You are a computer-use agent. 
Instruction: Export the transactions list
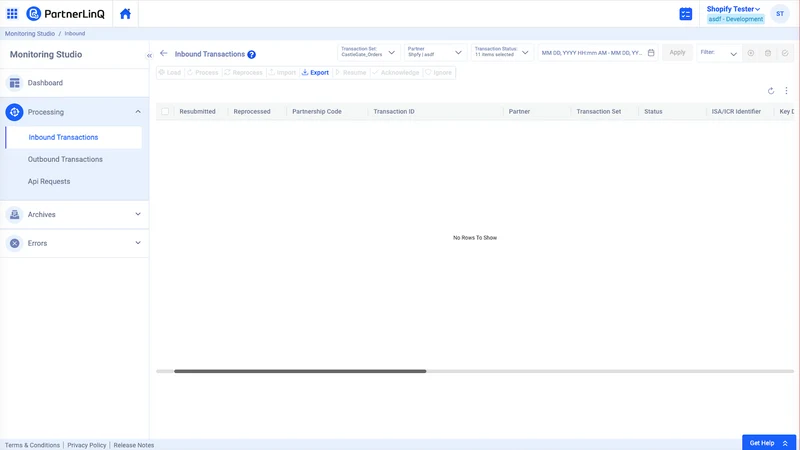pos(315,72)
